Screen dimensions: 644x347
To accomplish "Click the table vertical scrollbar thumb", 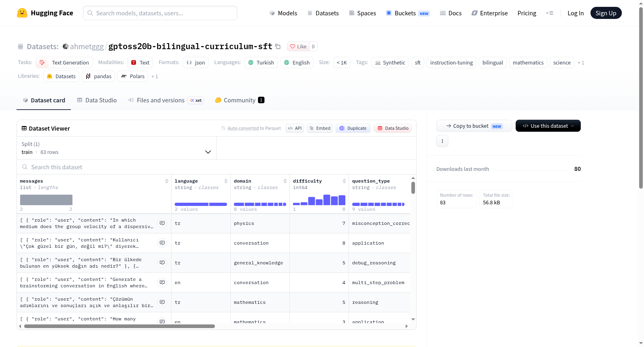I will tap(413, 188).
